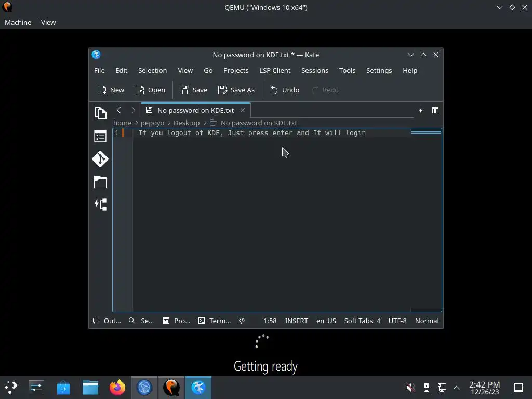Open the File menu
This screenshot has height=399, width=532.
click(99, 70)
